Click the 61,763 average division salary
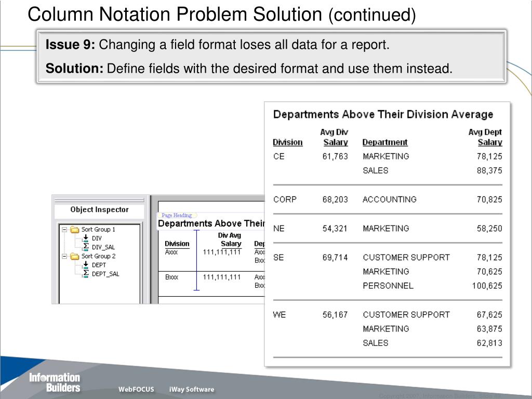Image resolution: width=532 pixels, height=399 pixels. tap(335, 156)
